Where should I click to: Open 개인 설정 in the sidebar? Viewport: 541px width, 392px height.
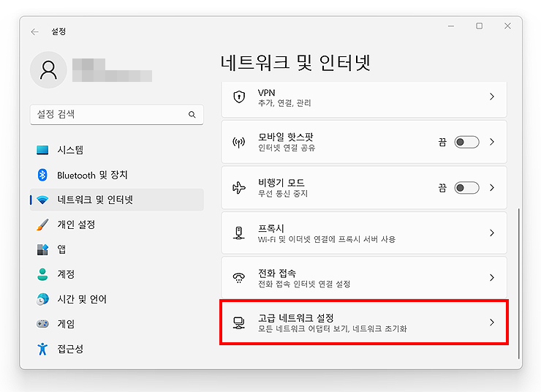click(x=117, y=225)
